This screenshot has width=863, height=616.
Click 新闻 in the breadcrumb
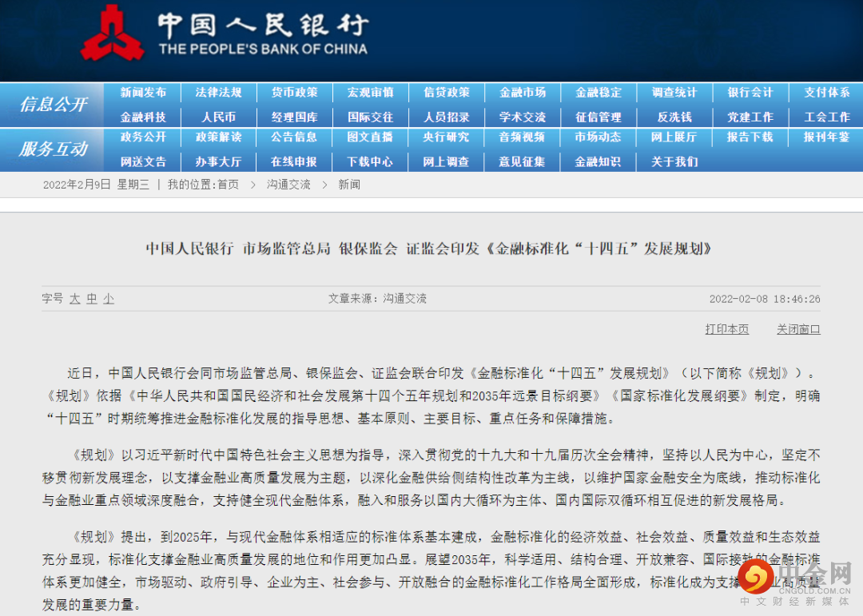click(x=349, y=185)
